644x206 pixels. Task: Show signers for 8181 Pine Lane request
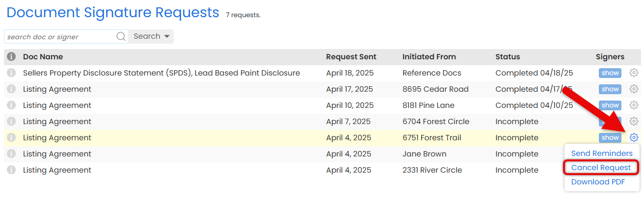610,105
